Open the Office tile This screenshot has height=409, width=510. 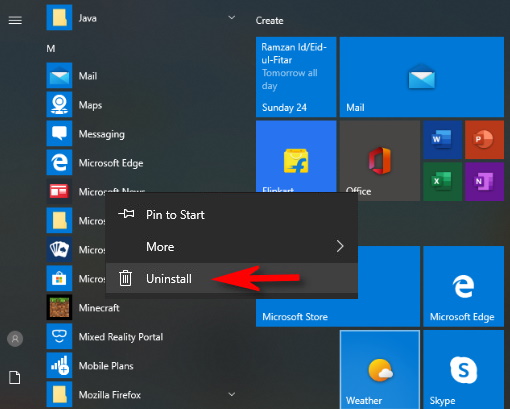(x=380, y=156)
